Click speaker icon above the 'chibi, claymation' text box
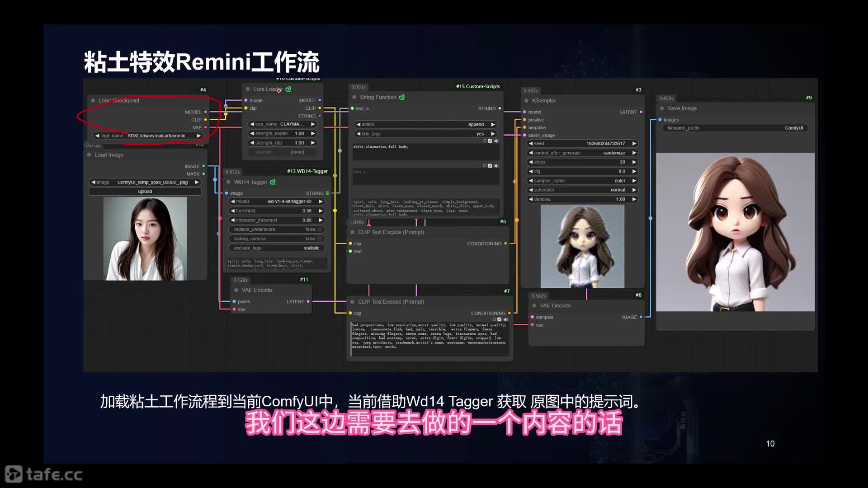Viewport: 868px width, 488px height. pos(496,141)
